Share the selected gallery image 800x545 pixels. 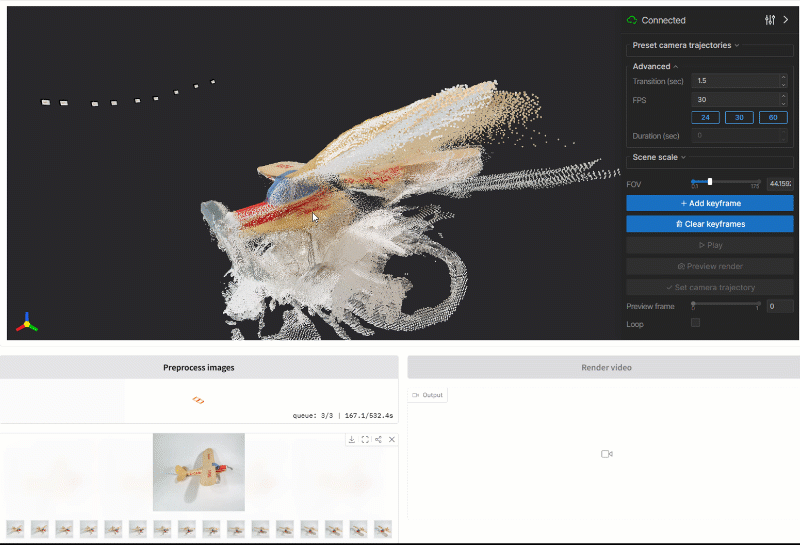pyautogui.click(x=378, y=440)
